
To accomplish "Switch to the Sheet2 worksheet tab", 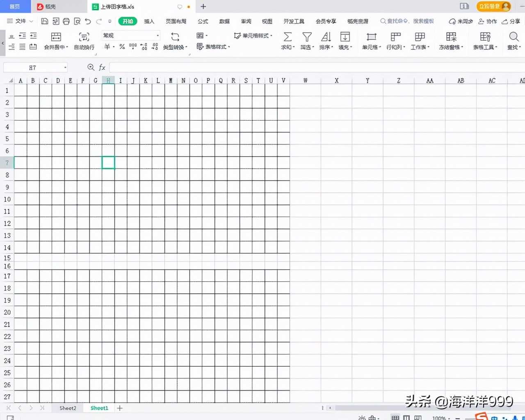I will coord(68,408).
